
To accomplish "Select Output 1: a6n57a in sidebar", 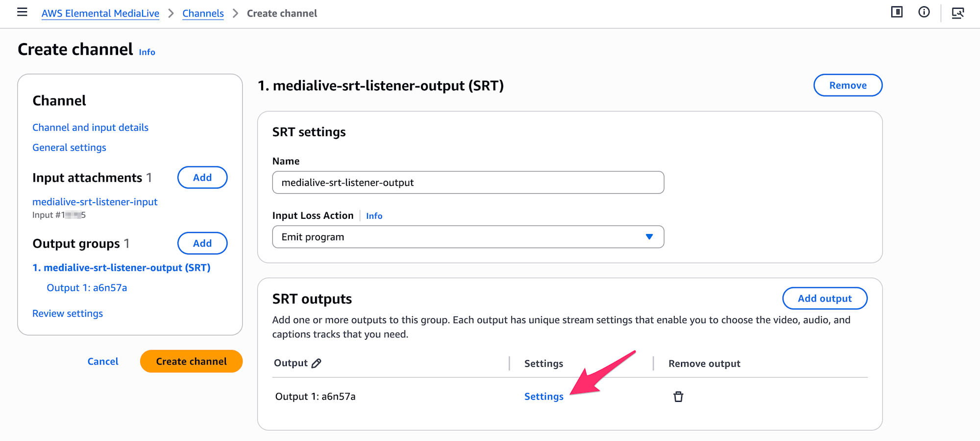I will tap(87, 288).
